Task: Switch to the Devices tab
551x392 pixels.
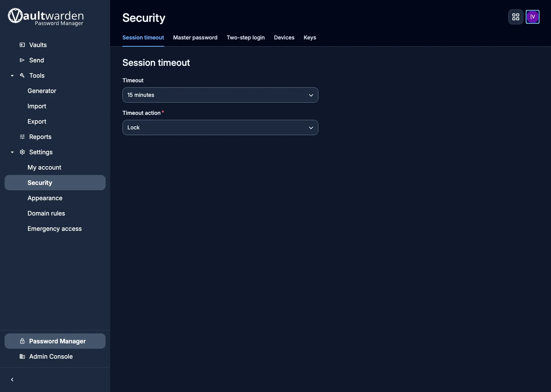Action: pyautogui.click(x=284, y=38)
